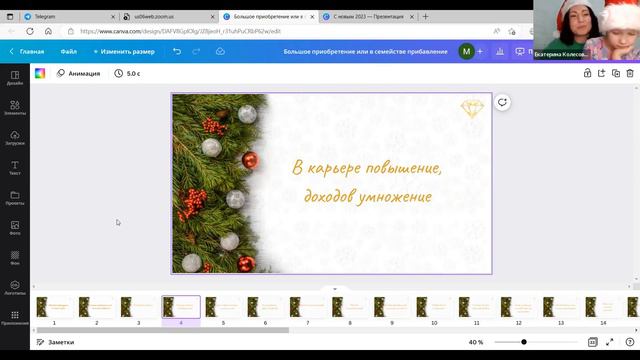Open the help question mark icon
This screenshot has width=640, height=360.
(630, 342)
